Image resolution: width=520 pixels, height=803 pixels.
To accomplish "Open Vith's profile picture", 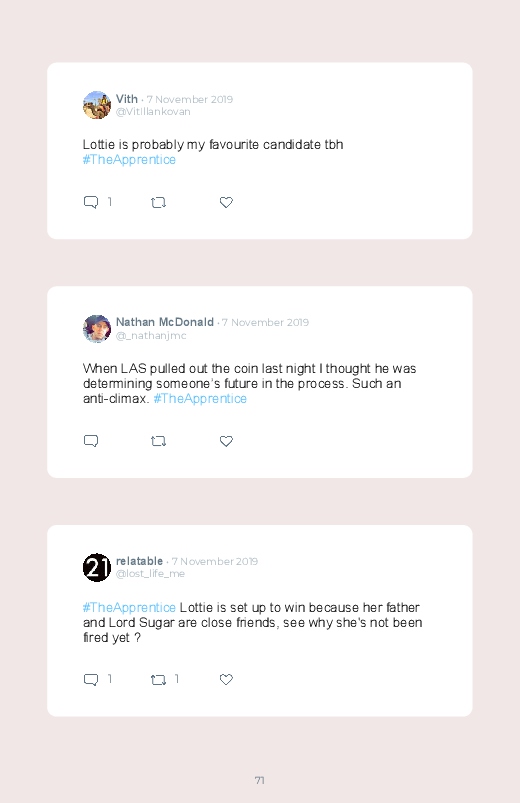I will point(97,105).
